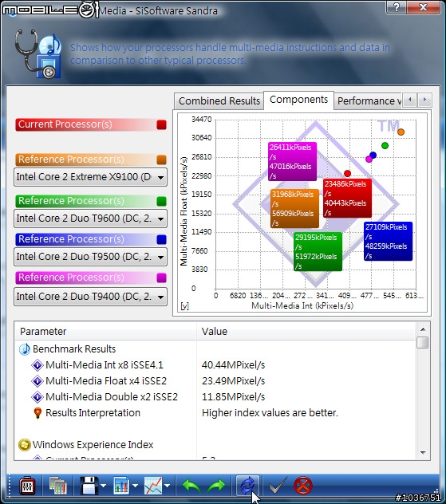Click 'Higher index values are better.' text
Image resolution: width=446 pixels, height=504 pixels.
[270, 413]
